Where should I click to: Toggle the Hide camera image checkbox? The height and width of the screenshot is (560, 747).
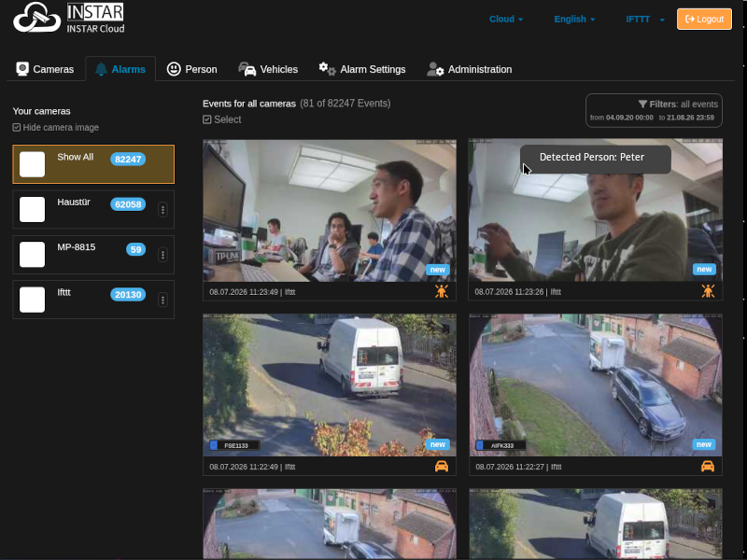(17, 127)
